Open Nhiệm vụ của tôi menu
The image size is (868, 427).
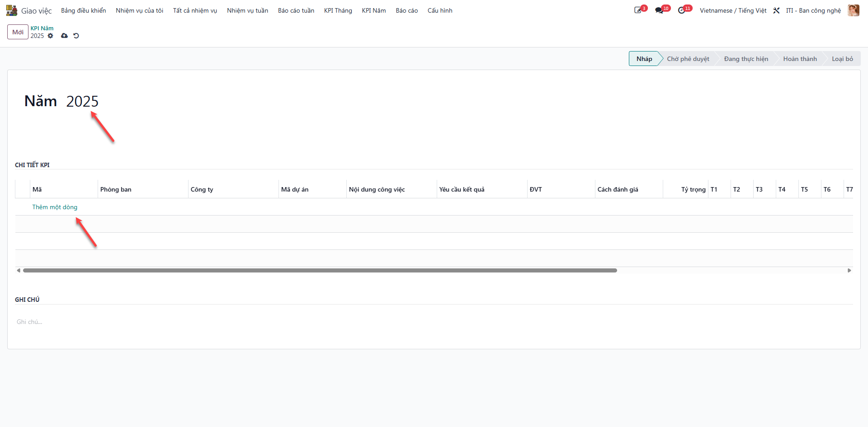(x=139, y=10)
